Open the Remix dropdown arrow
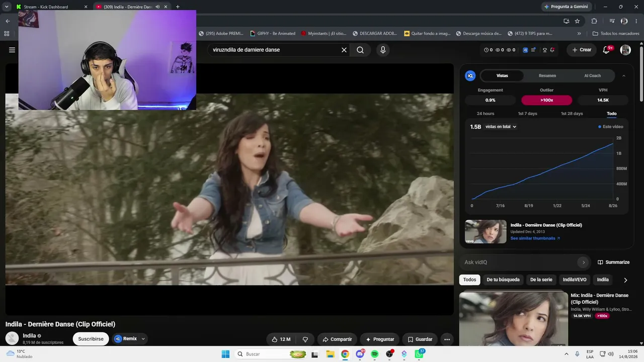 [x=143, y=339]
